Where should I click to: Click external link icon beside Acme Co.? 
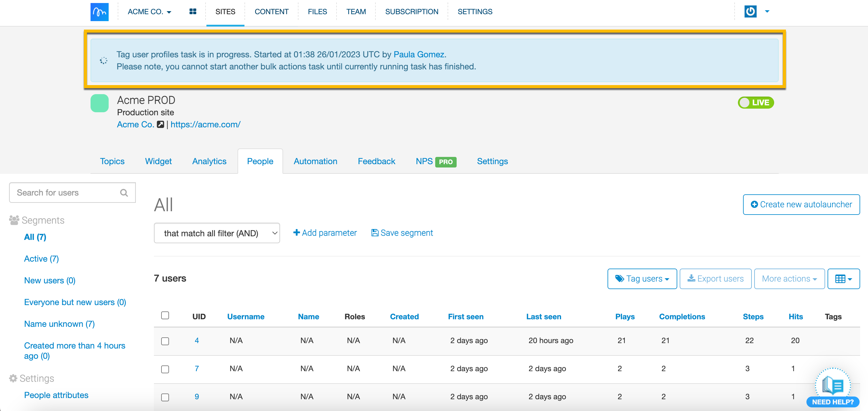161,124
